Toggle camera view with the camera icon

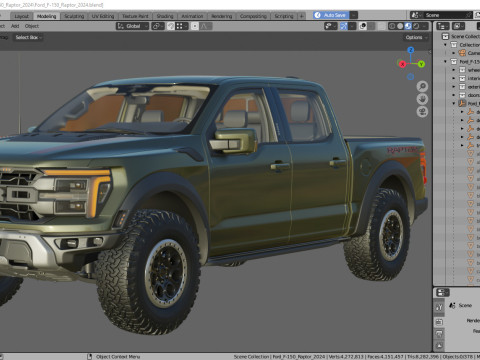click(x=422, y=112)
